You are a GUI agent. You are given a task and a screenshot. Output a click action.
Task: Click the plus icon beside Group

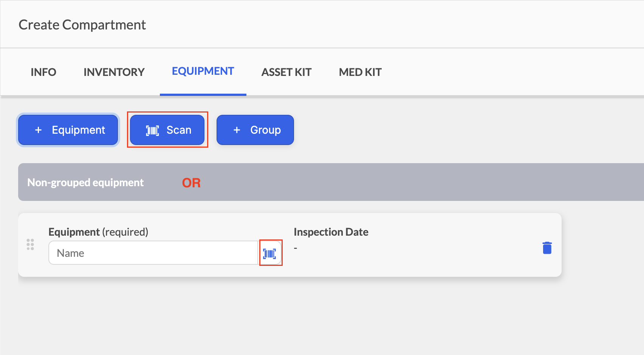coord(237,130)
